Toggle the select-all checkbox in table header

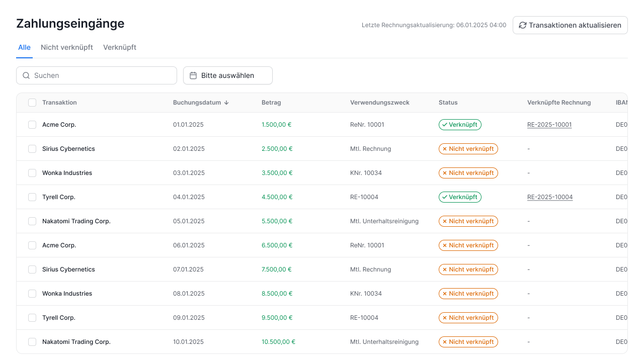pyautogui.click(x=32, y=103)
